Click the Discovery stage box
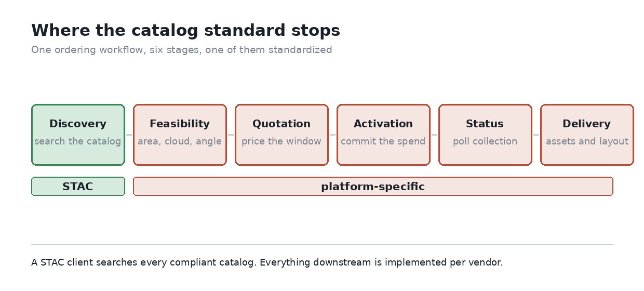Image resolution: width=644 pixels, height=291 pixels. pyautogui.click(x=78, y=135)
